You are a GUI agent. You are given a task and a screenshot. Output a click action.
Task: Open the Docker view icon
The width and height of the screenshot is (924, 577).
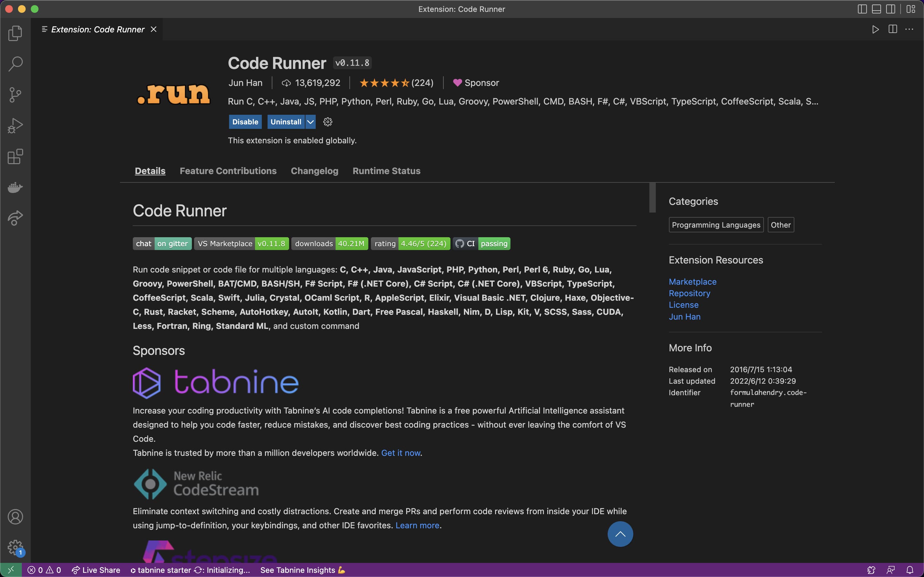pos(15,188)
